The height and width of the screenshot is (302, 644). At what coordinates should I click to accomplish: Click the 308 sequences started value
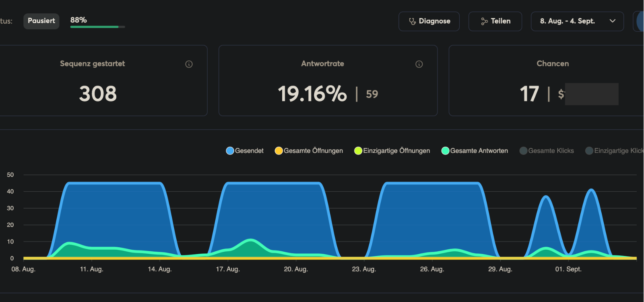(98, 94)
